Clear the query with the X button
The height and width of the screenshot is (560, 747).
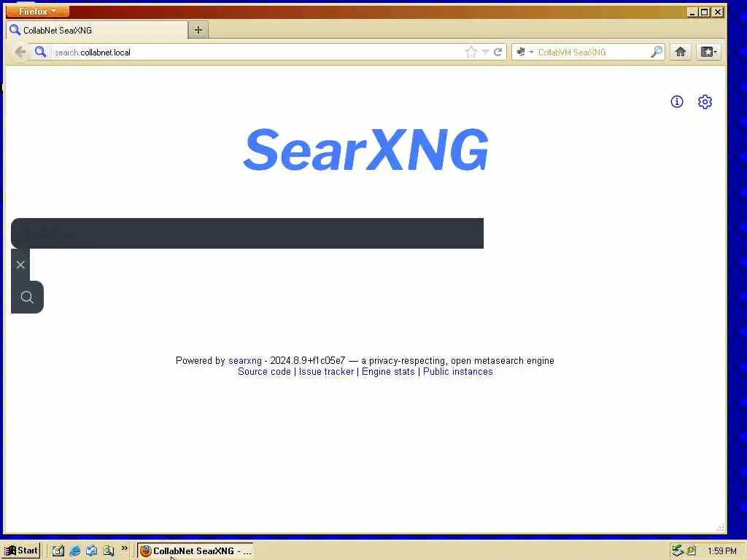[20, 265]
